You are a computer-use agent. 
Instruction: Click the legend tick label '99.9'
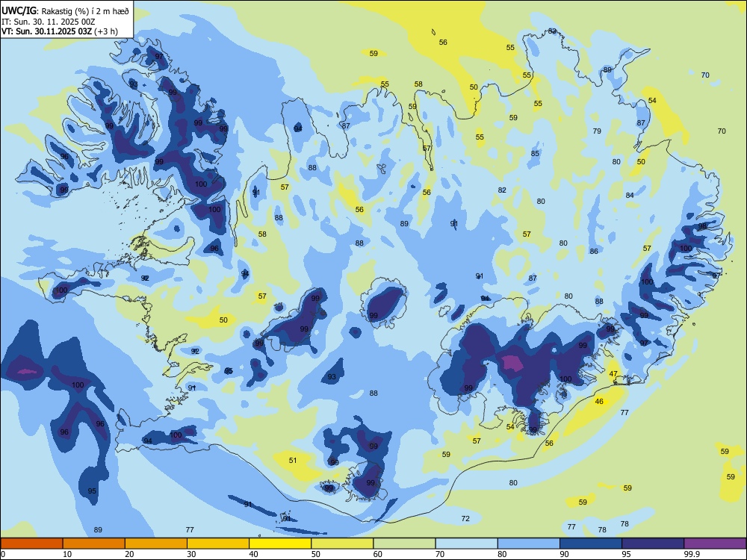(x=691, y=554)
